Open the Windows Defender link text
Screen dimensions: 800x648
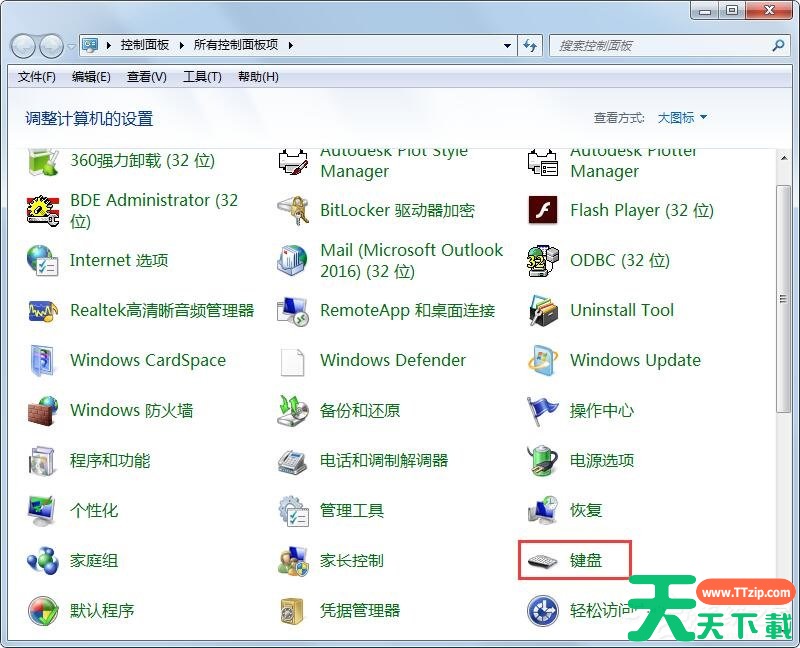[393, 360]
